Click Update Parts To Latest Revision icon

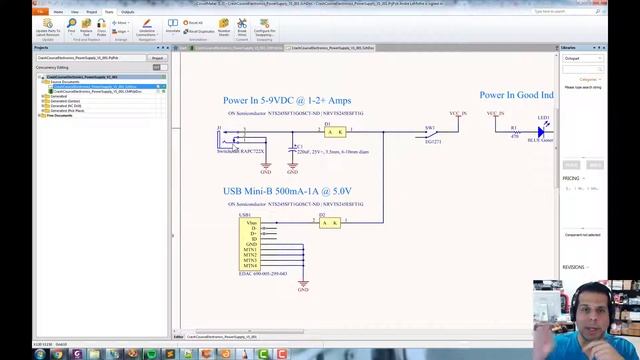click(48, 28)
